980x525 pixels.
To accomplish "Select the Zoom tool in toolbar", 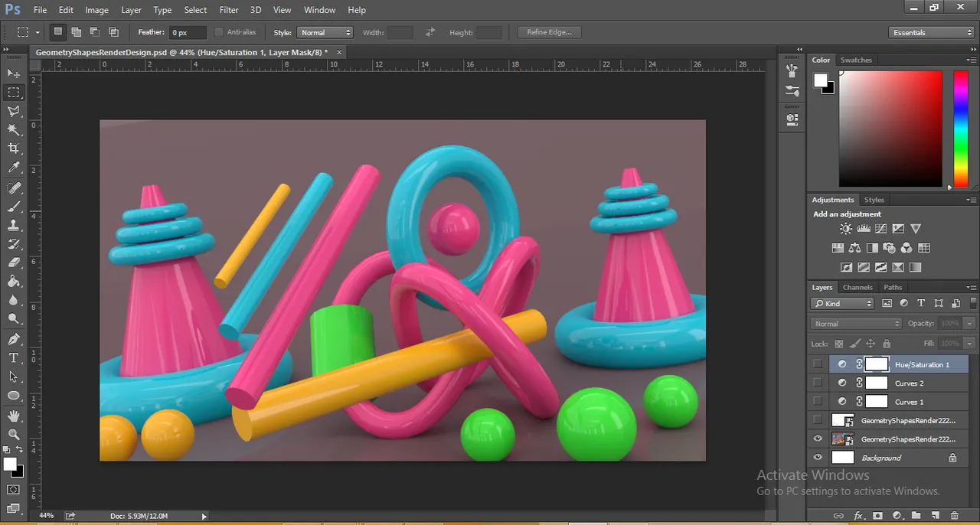I will click(14, 434).
